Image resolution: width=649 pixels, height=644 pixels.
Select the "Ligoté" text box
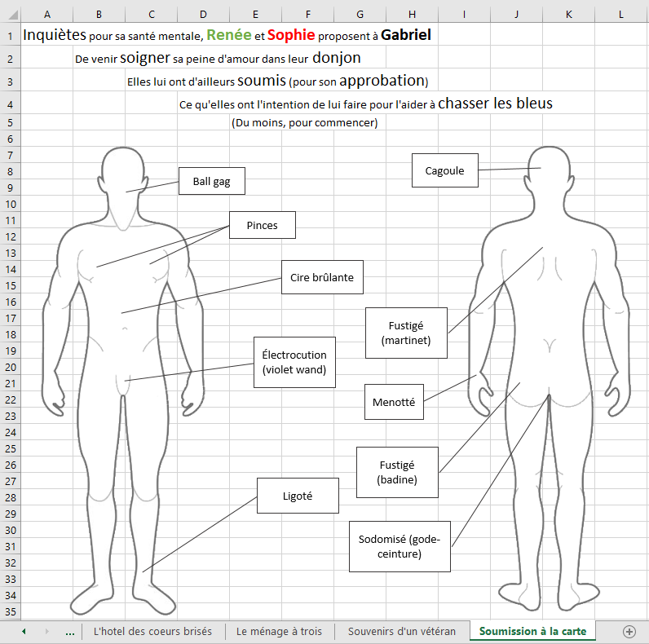click(x=298, y=496)
